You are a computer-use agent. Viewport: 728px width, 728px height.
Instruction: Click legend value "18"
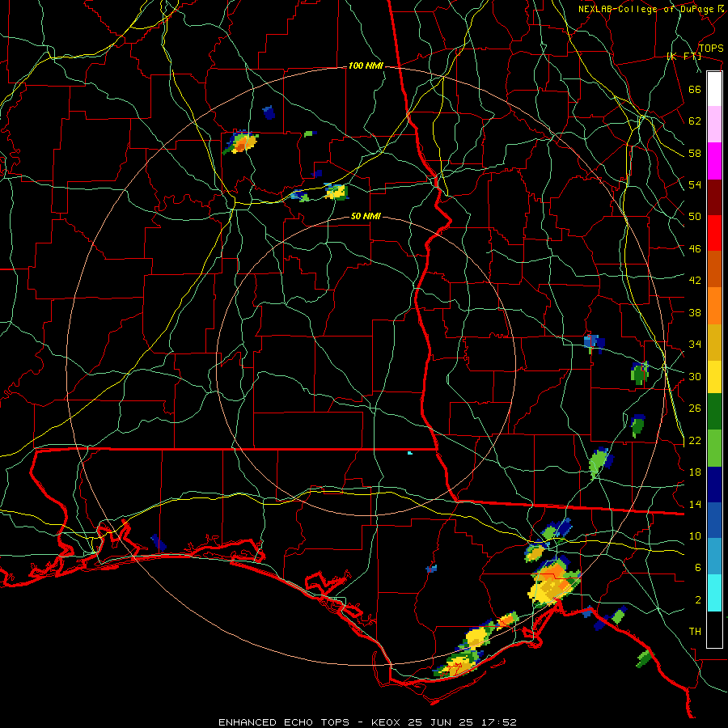(x=695, y=472)
